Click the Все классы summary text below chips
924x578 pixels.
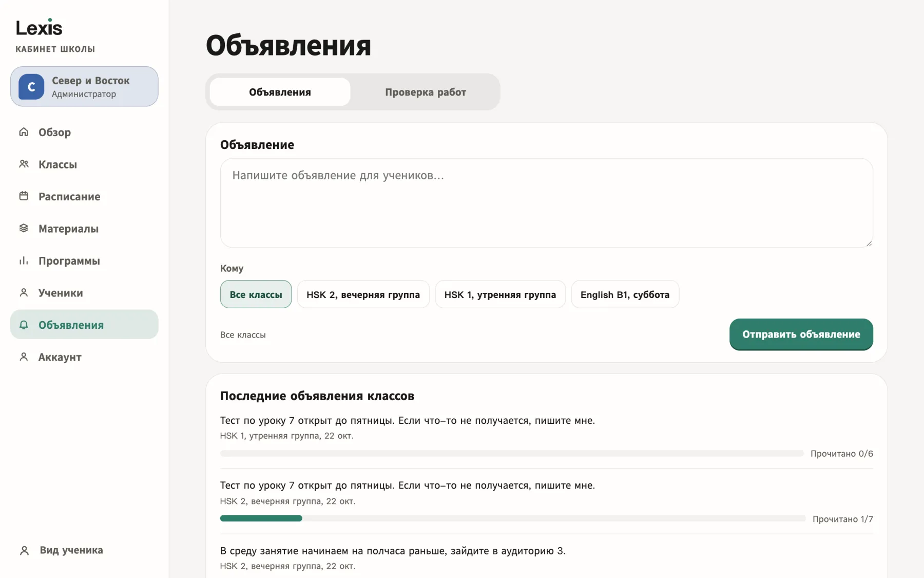(243, 334)
